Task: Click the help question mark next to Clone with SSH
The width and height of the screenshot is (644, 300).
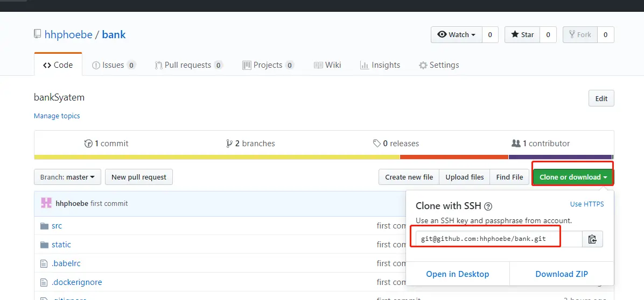Action: click(x=488, y=206)
